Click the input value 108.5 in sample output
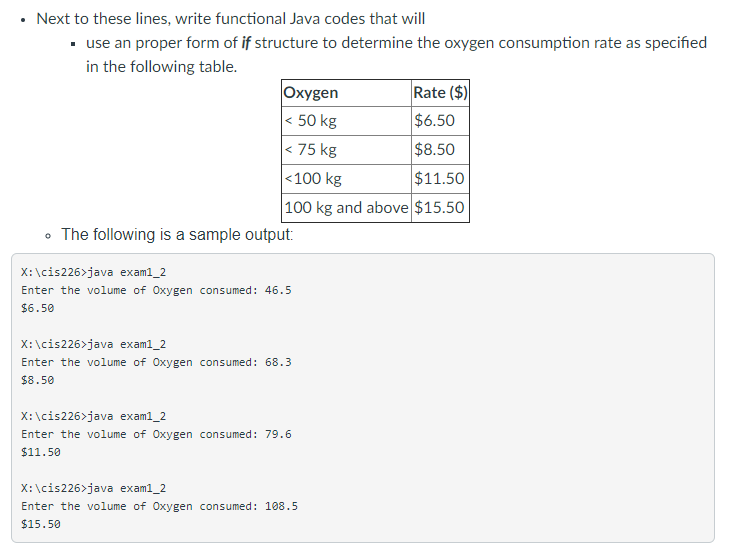729x557 pixels. (281, 506)
